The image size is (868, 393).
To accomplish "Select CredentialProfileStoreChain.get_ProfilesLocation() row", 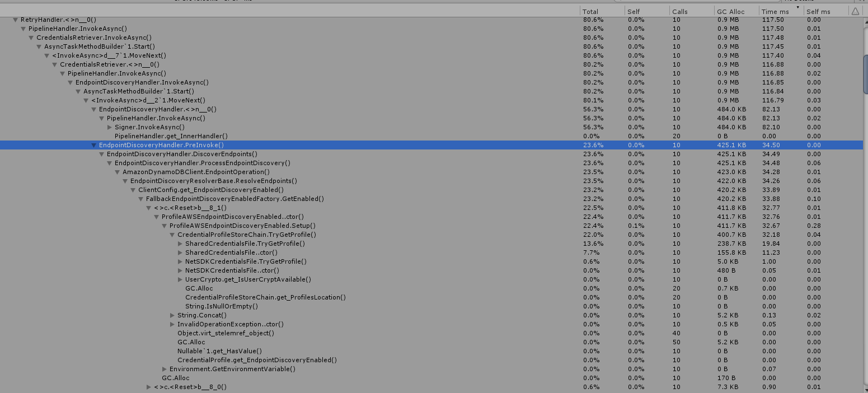I will [431, 297].
